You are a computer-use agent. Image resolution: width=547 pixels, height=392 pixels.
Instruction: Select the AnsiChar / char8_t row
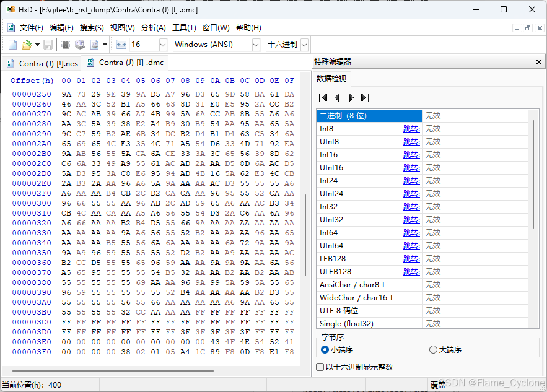(422, 285)
